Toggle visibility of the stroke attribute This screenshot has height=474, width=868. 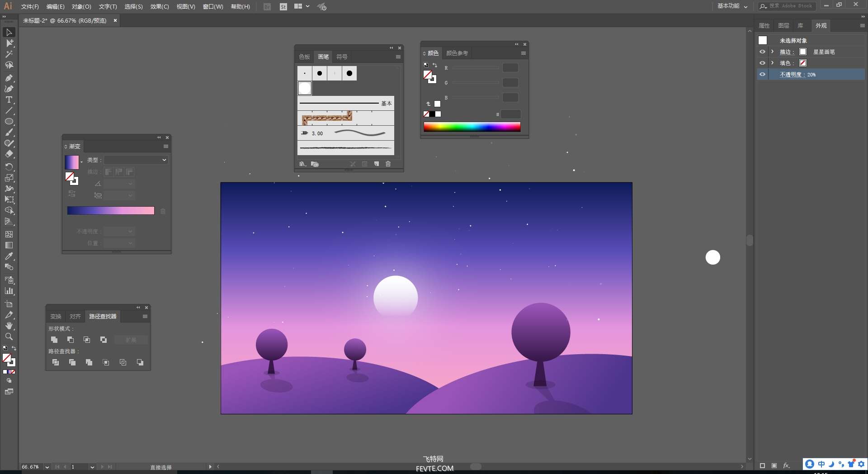(762, 52)
